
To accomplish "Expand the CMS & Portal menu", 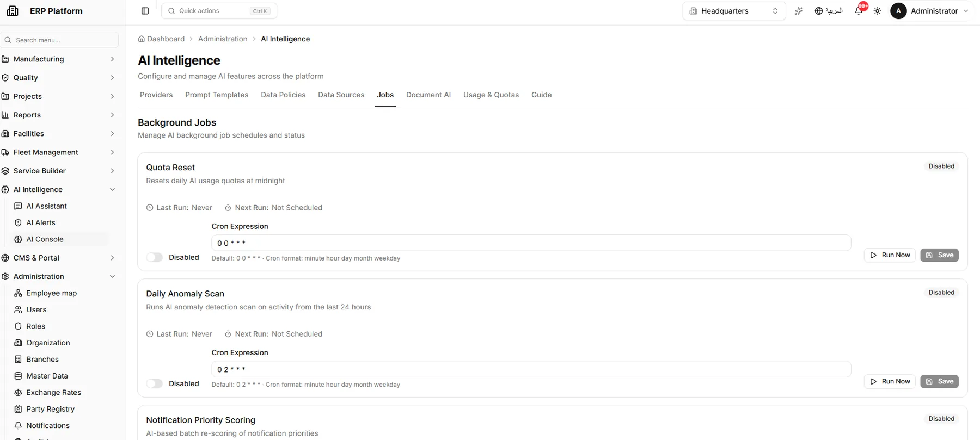I will click(x=59, y=258).
